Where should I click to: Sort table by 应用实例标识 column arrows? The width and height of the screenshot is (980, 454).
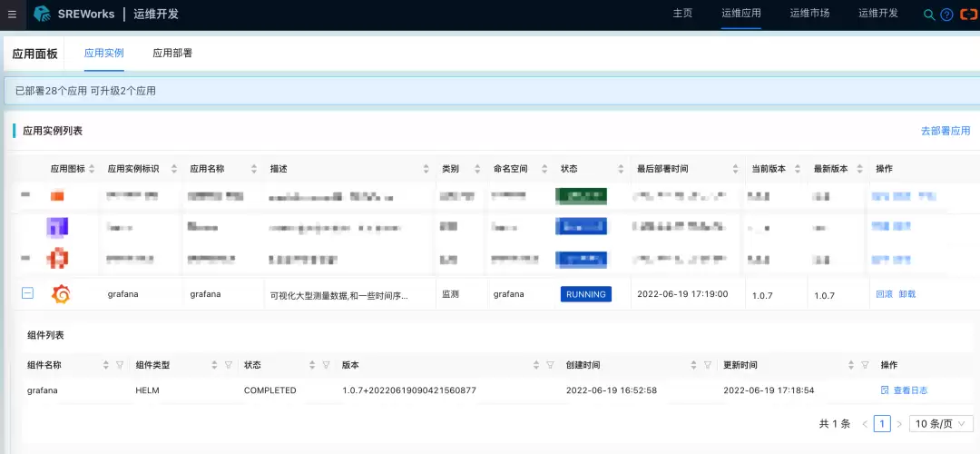tap(174, 169)
